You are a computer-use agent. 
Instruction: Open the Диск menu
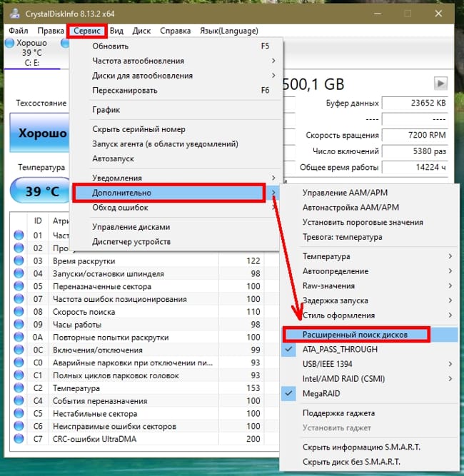141,31
